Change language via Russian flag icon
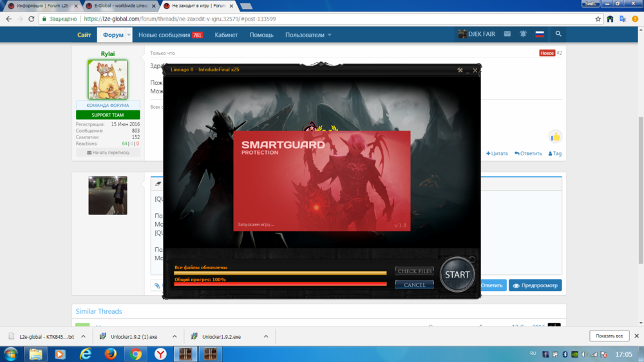The width and height of the screenshot is (644, 362). click(540, 34)
